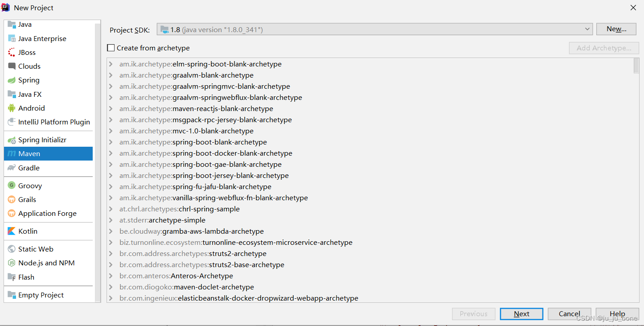Select the Java Enterprise icon
This screenshot has width=644, height=326.
[x=12, y=38]
